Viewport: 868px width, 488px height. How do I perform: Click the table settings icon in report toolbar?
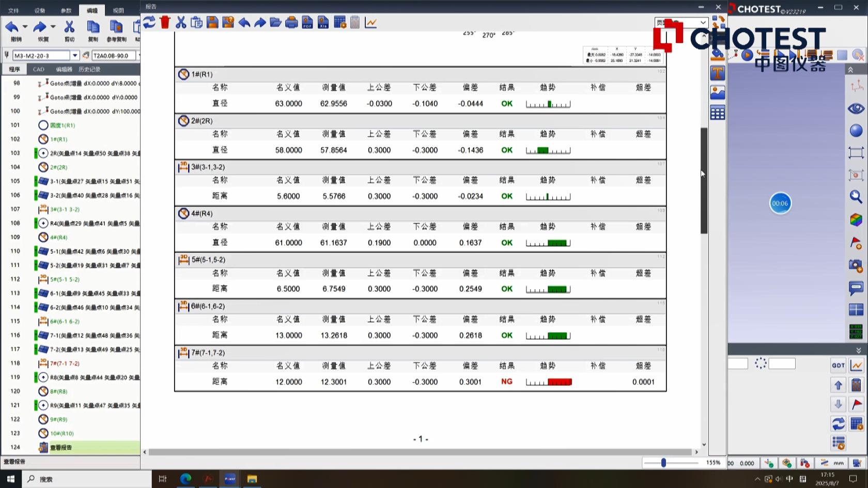pos(339,22)
